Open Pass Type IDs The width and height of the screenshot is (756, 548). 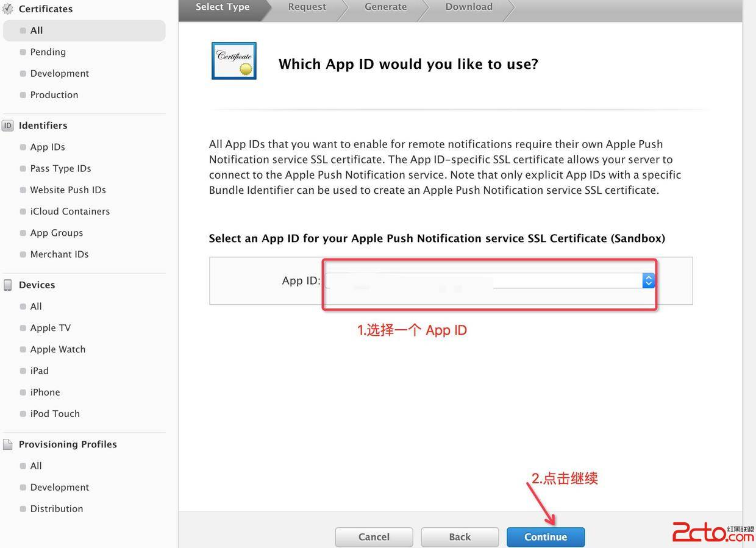pyautogui.click(x=60, y=168)
